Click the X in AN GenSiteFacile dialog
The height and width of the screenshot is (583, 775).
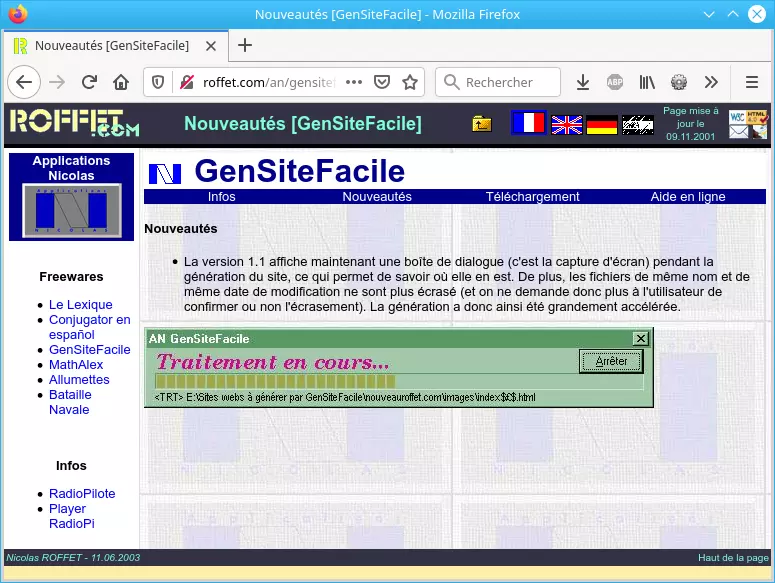(x=641, y=338)
